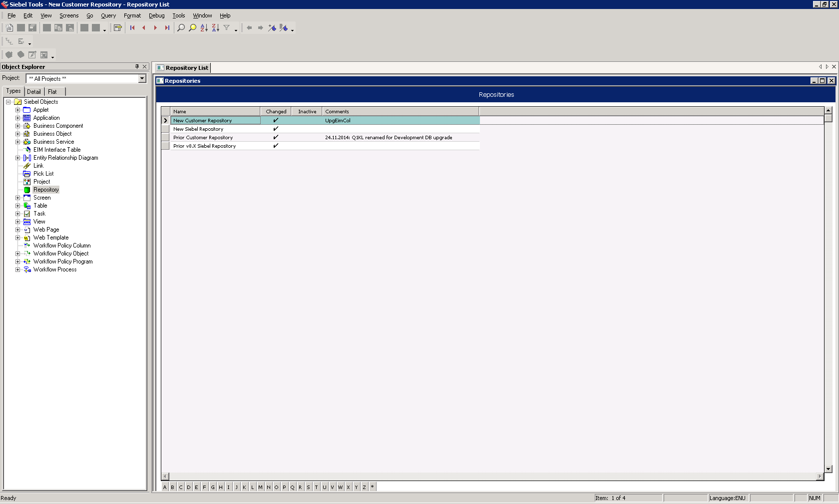Add a bookmark with the plus-flag icon
The height and width of the screenshot is (504, 839).
[x=272, y=28]
